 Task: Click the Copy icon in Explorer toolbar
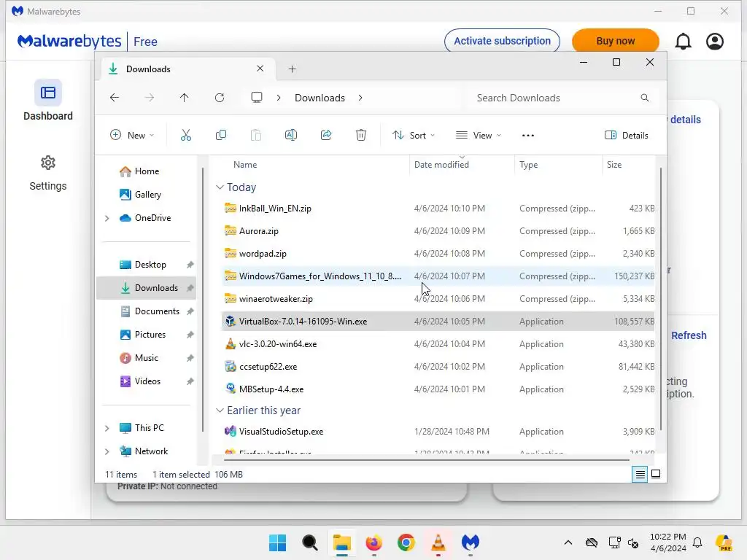(x=221, y=135)
